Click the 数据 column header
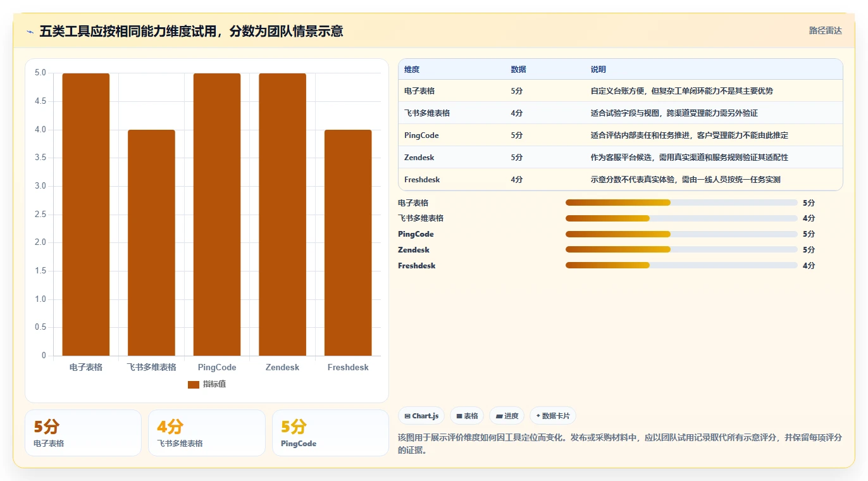The width and height of the screenshot is (868, 481). click(x=518, y=69)
